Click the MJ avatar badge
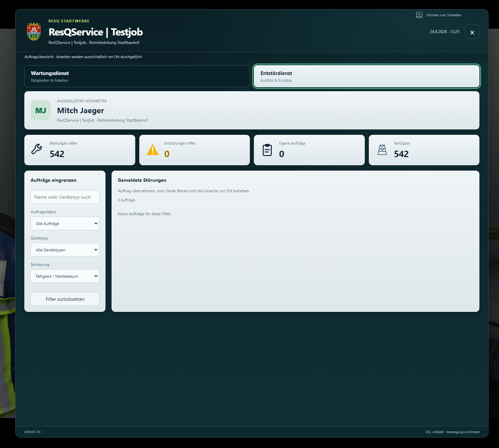499x448 pixels. pos(41,110)
